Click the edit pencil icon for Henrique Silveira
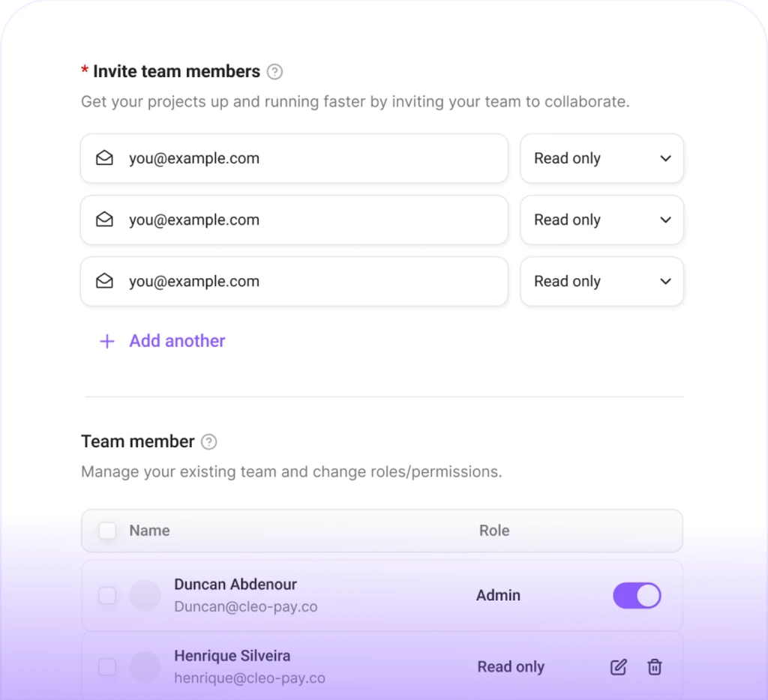This screenshot has height=700, width=768. (618, 667)
